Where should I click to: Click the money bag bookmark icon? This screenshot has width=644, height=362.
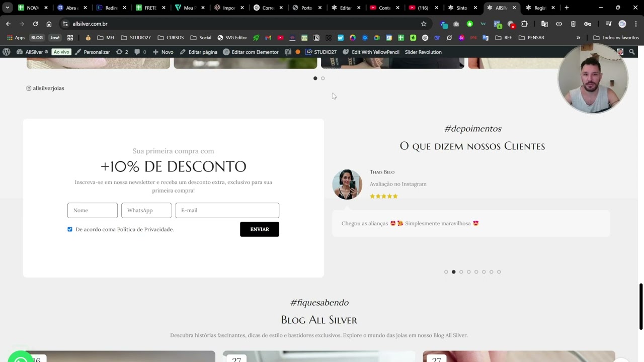click(88, 38)
